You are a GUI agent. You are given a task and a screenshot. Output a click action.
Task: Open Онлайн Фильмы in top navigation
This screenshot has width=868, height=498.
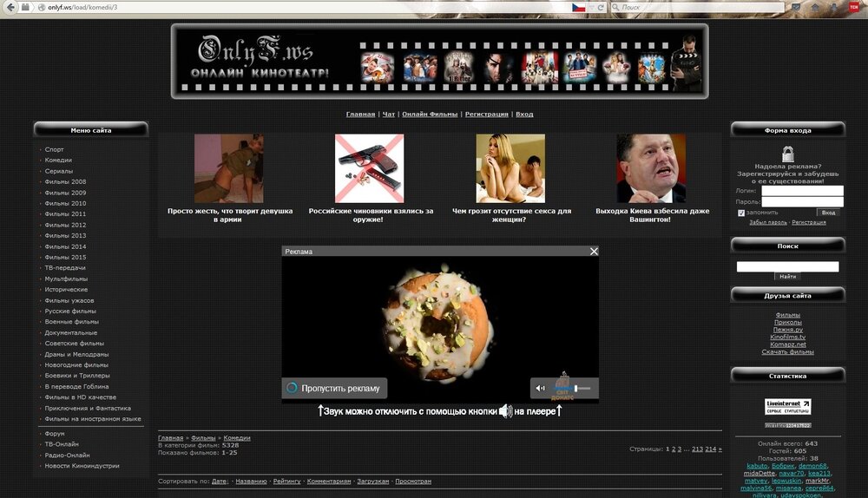coord(429,114)
